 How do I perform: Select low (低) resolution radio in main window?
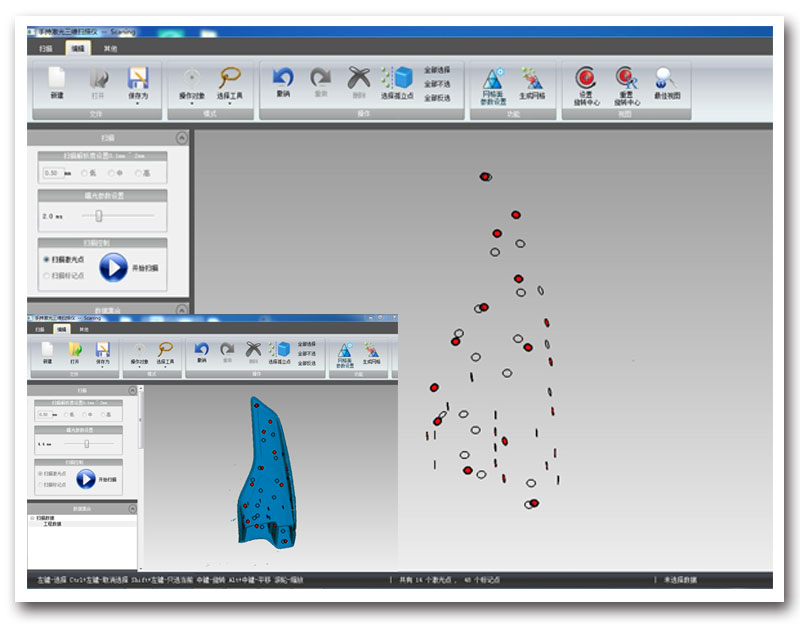[84, 173]
